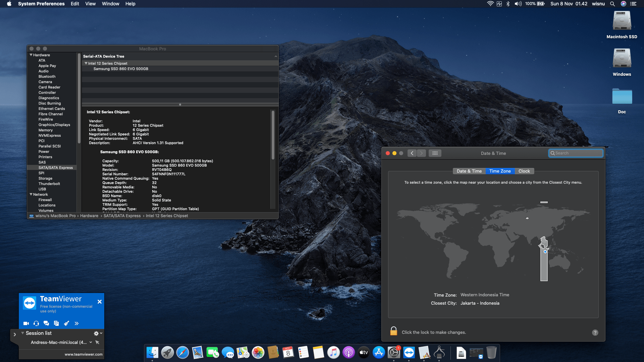
Task: Open the Session list gear settings icon
Action: click(96, 333)
